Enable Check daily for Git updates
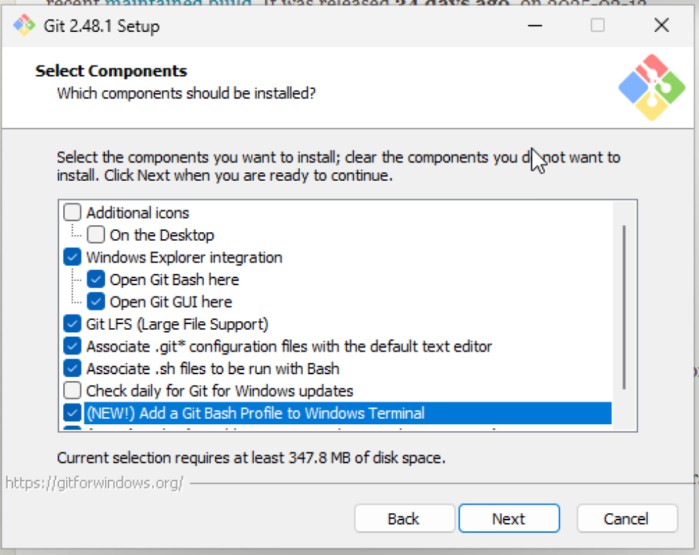This screenshot has width=699, height=555. 72,391
